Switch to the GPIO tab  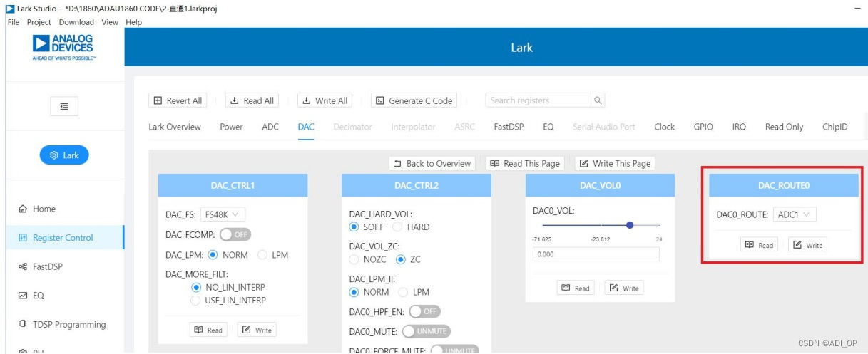pos(703,127)
